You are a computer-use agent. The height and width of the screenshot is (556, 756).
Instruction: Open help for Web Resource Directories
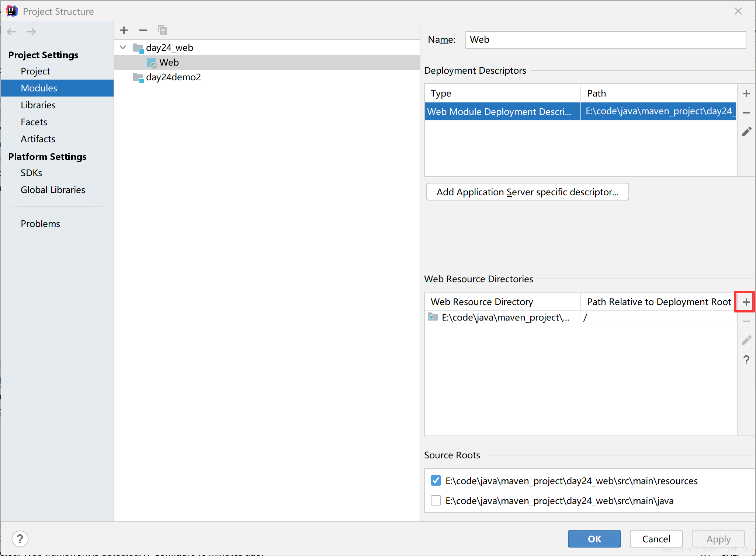(746, 360)
